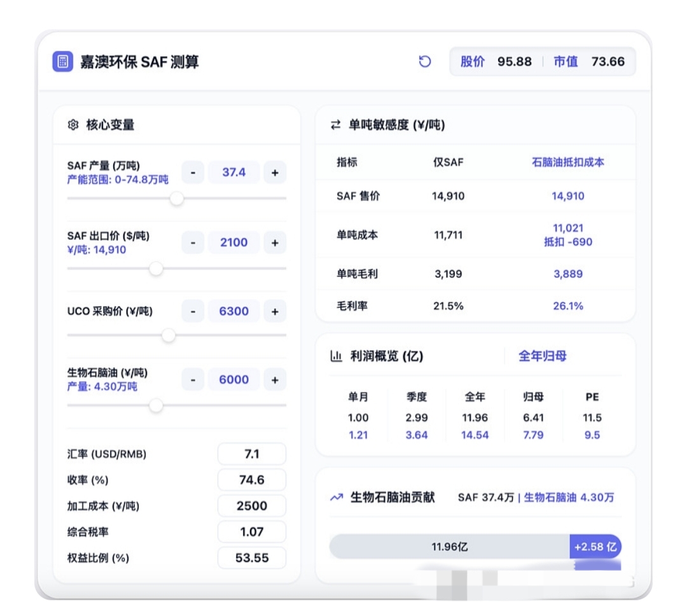Viewport: 687px width, 616px height.
Task: Click the reset refresh icon
Action: coord(424,61)
